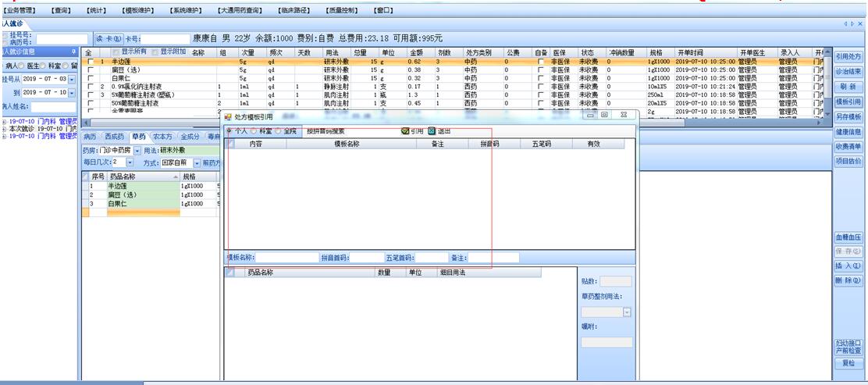Open the 每日几次 dropdown
868x385 pixels.
tap(130, 163)
